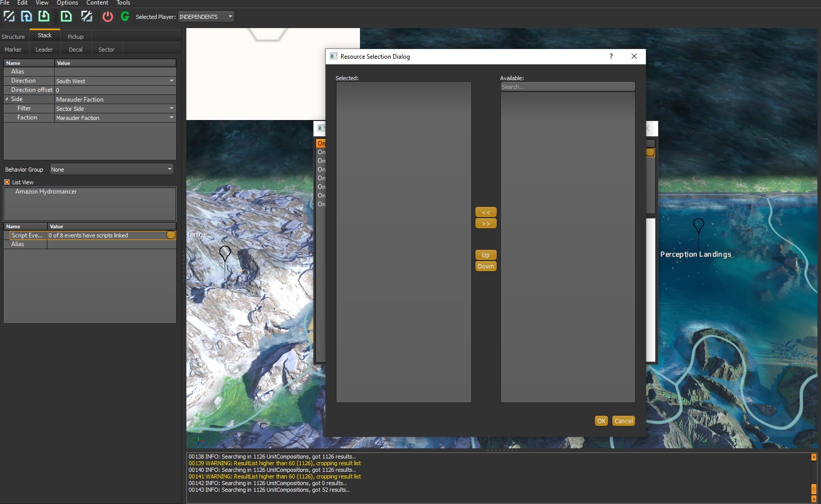The height and width of the screenshot is (504, 821).
Task: Collapse the Side property row
Action: click(7, 99)
